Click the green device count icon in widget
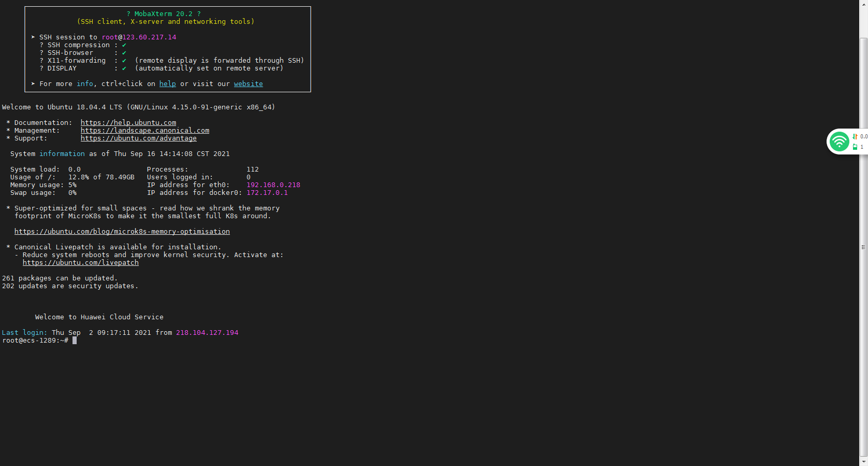This screenshot has height=466, width=868. click(855, 147)
